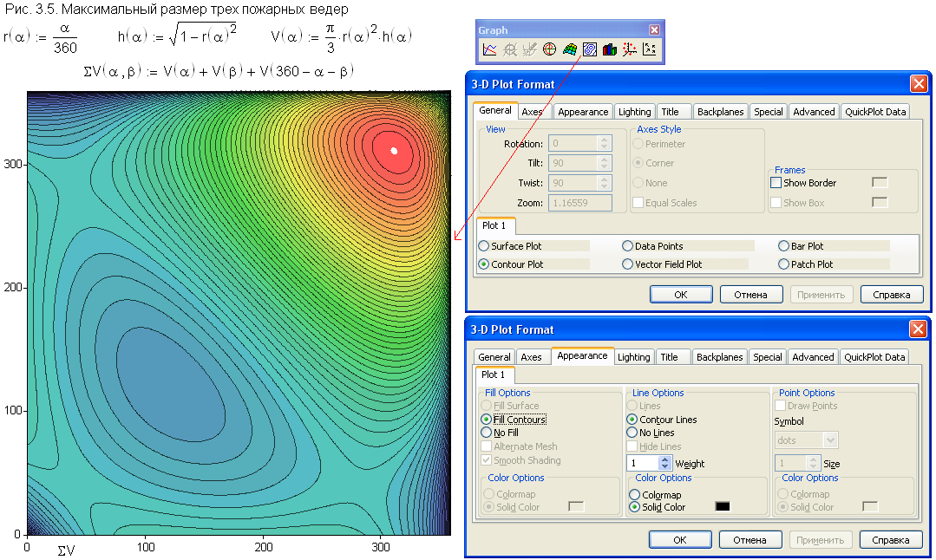
Task: Click the Show Border color swatch
Action: pos(880,183)
